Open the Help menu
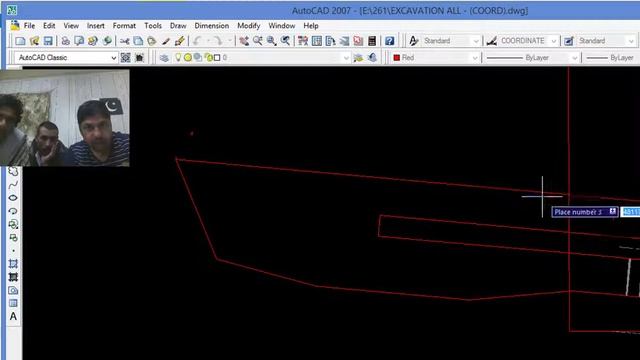This screenshot has height=360, width=640. pos(311,26)
